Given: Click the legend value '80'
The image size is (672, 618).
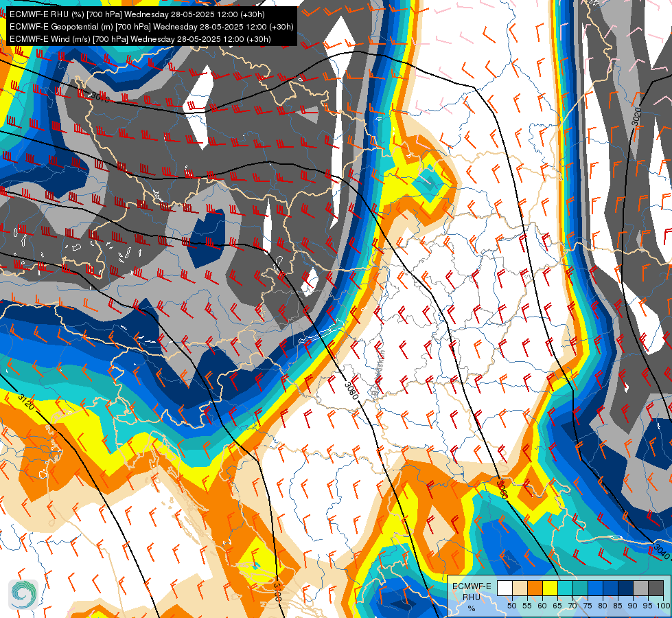Looking at the screenshot, I should click(603, 606).
